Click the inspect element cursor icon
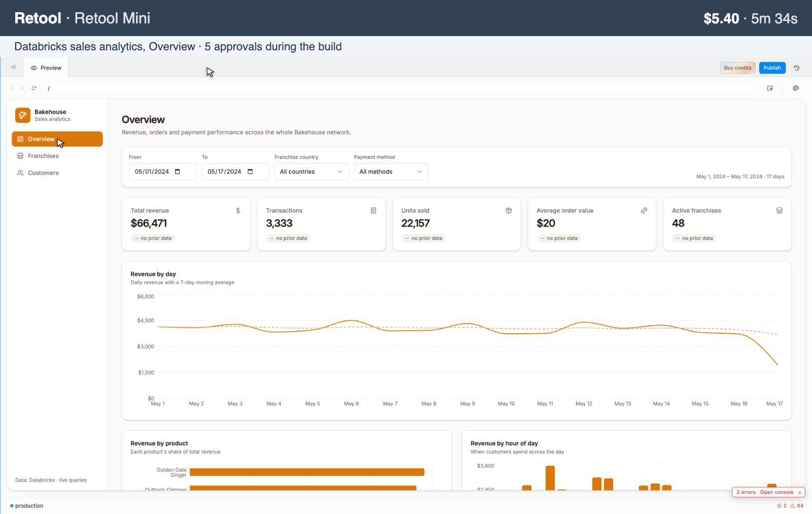The image size is (812, 514). tap(770, 88)
